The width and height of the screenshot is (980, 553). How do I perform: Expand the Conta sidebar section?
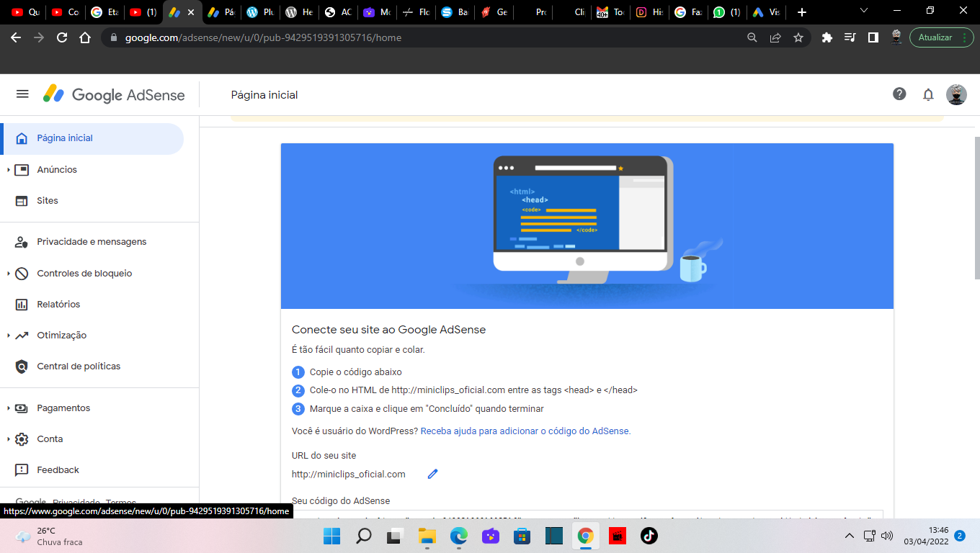point(8,439)
